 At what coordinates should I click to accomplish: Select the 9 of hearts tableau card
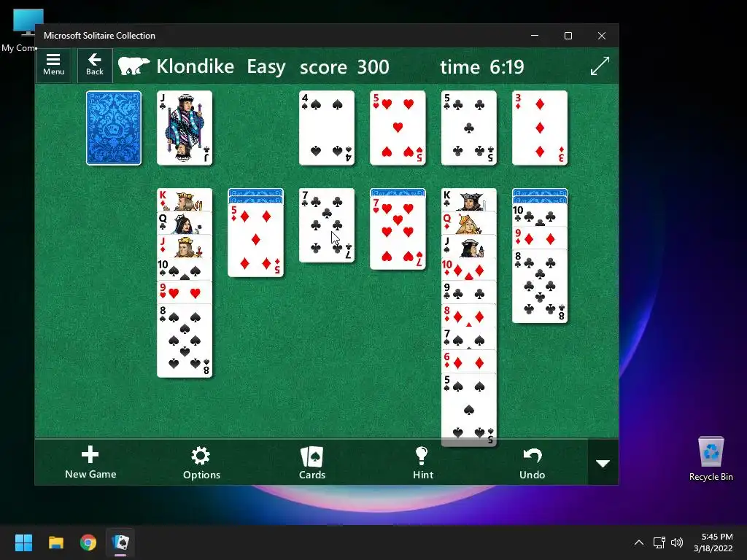[x=185, y=293]
